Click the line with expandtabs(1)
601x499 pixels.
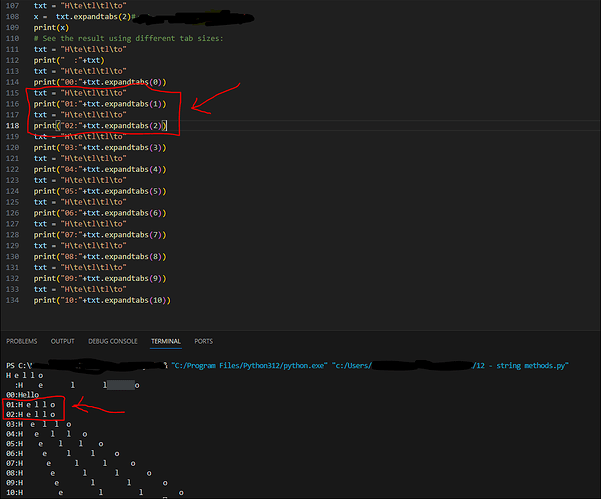coord(100,104)
